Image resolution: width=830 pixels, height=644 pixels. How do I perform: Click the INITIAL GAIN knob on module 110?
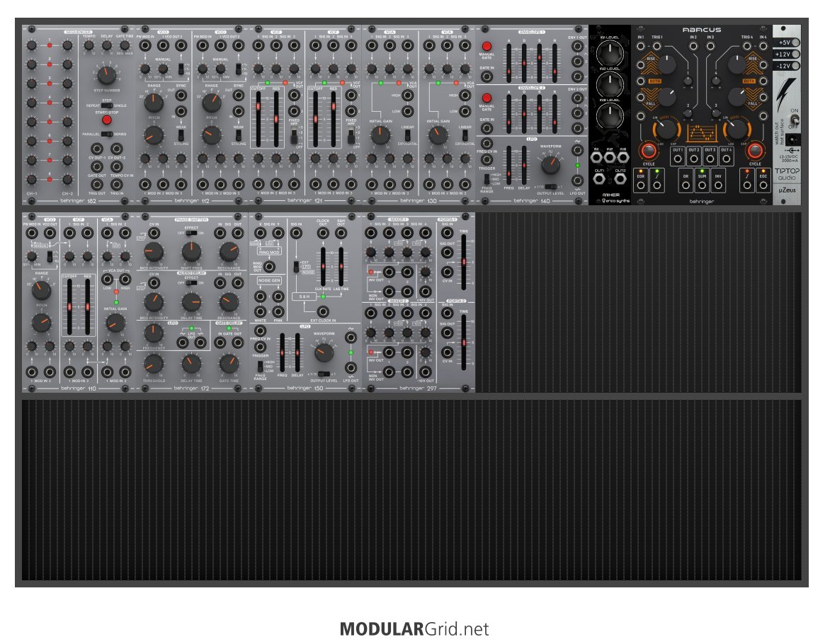[x=115, y=323]
